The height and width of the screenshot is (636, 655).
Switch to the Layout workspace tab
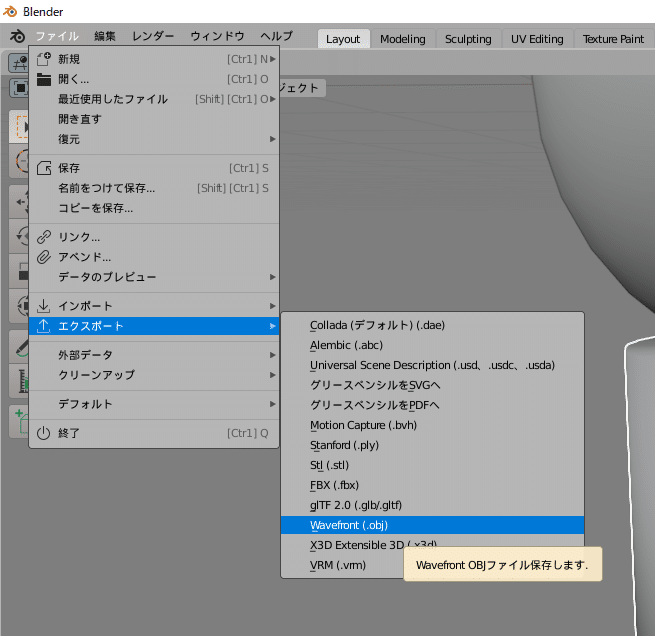point(343,39)
